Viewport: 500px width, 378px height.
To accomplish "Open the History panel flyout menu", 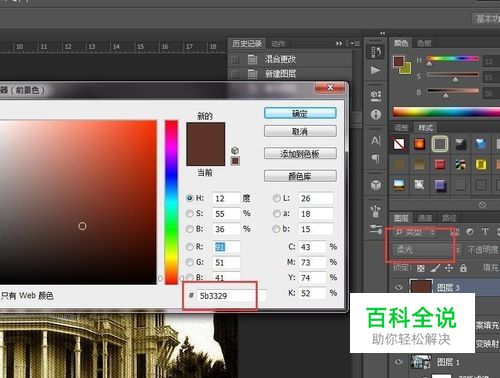I will tap(355, 44).
